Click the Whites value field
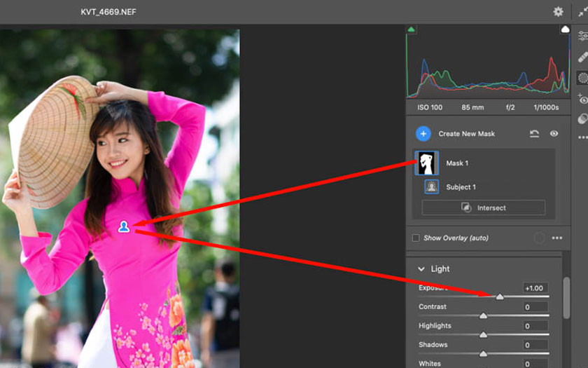The image size is (588, 368). pos(536,364)
